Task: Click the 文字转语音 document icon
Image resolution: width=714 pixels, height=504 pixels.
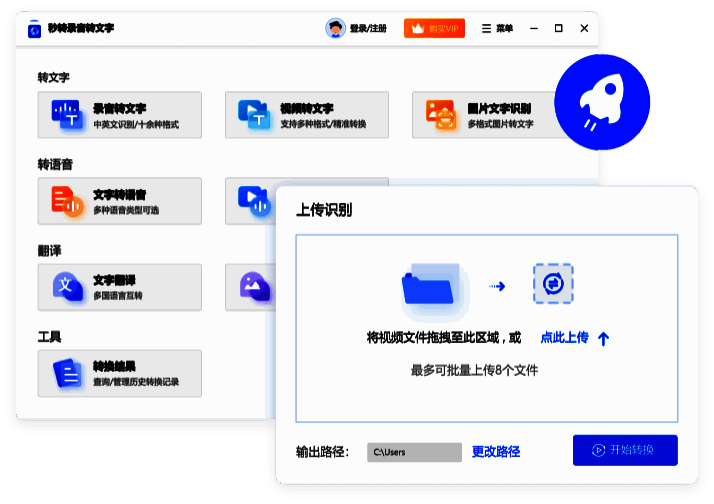Action: coord(67,201)
